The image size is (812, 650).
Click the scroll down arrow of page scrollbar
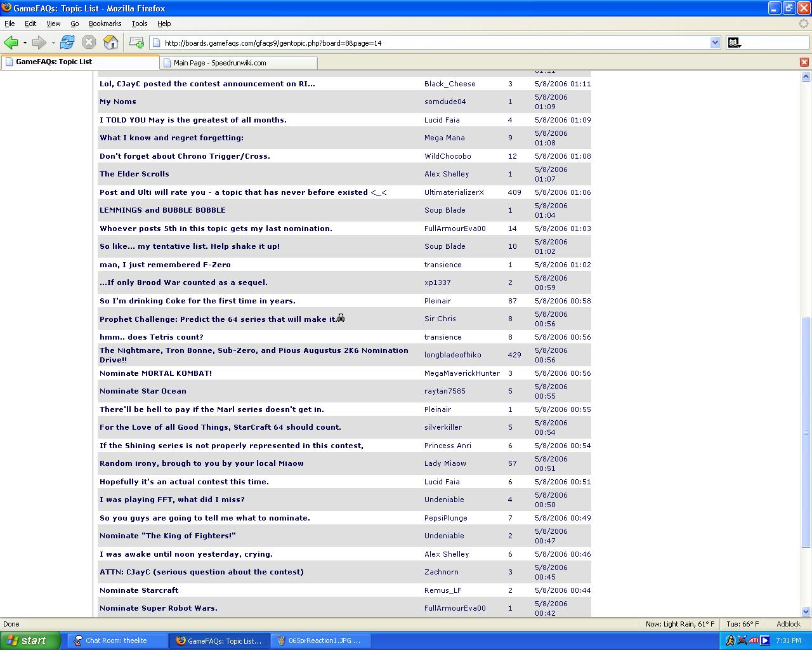(x=806, y=612)
